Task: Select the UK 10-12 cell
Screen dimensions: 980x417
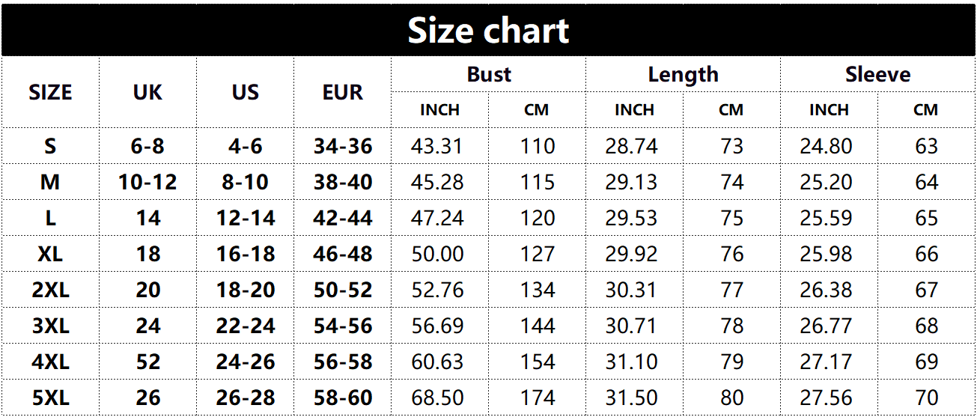Action: [x=147, y=182]
